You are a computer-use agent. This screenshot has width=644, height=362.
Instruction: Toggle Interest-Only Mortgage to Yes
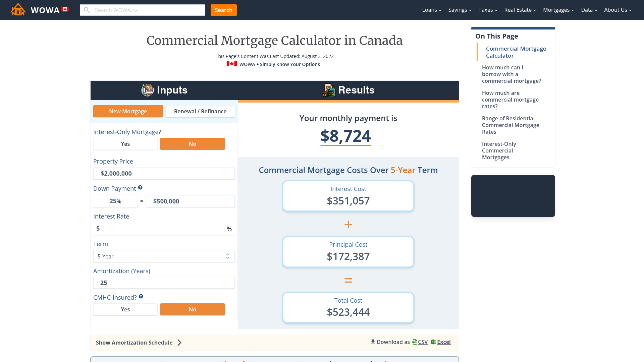126,144
